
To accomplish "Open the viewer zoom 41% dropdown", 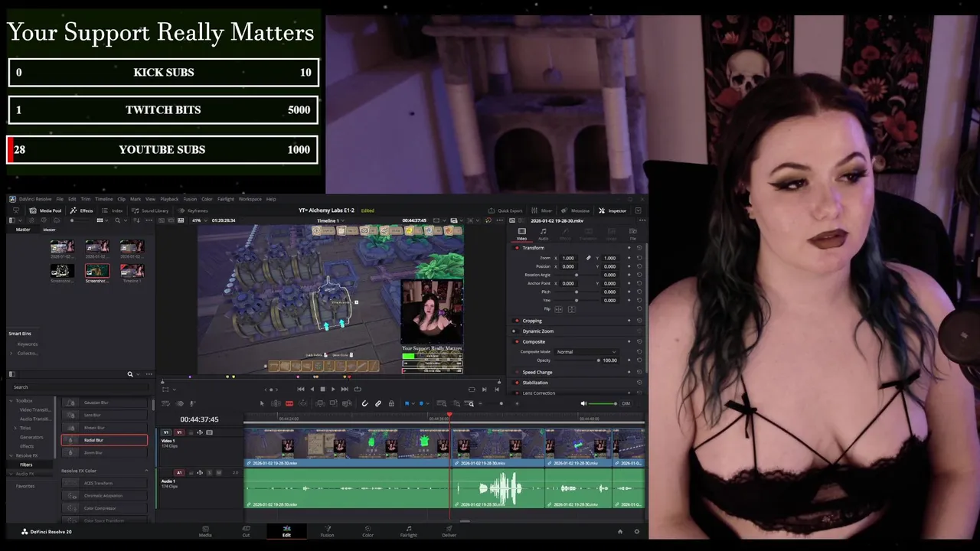I will (199, 220).
